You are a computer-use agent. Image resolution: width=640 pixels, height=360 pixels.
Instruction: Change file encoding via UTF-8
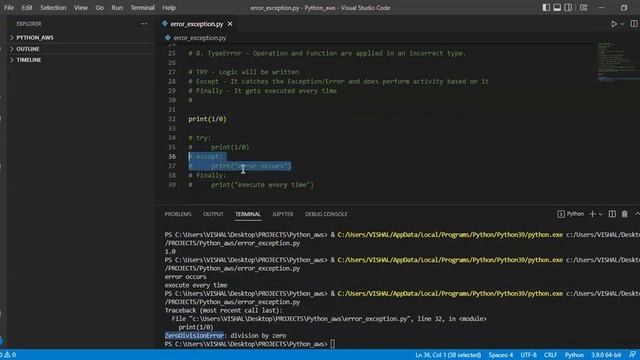click(x=529, y=355)
